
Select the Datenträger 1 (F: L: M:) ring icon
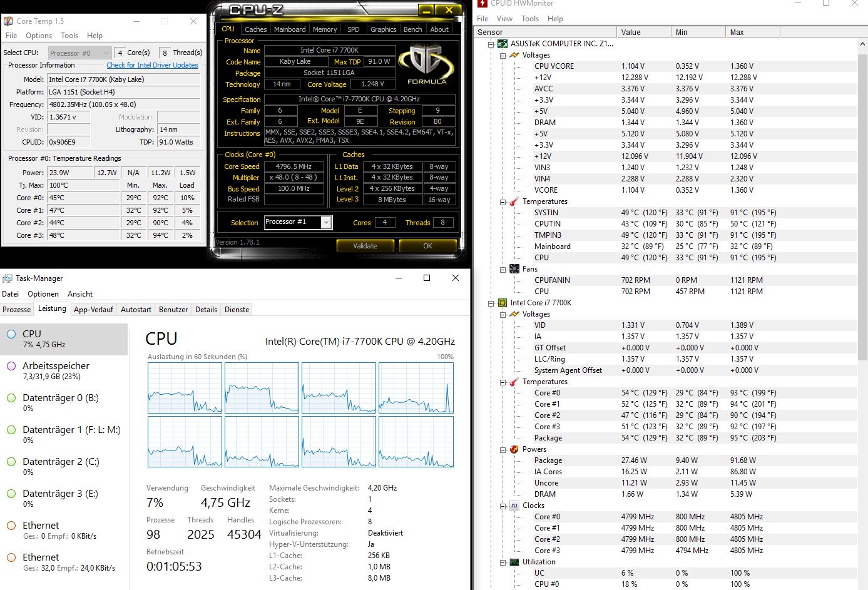(x=11, y=430)
